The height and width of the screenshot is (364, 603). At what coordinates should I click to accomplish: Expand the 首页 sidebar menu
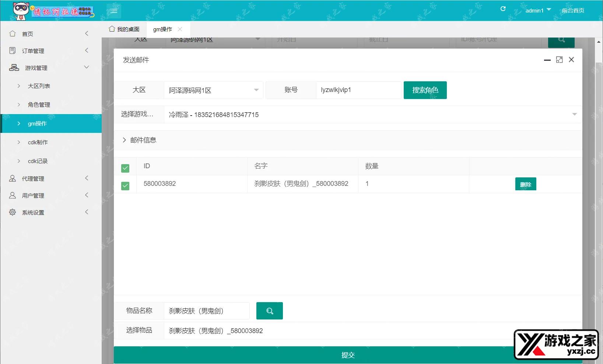click(87, 33)
